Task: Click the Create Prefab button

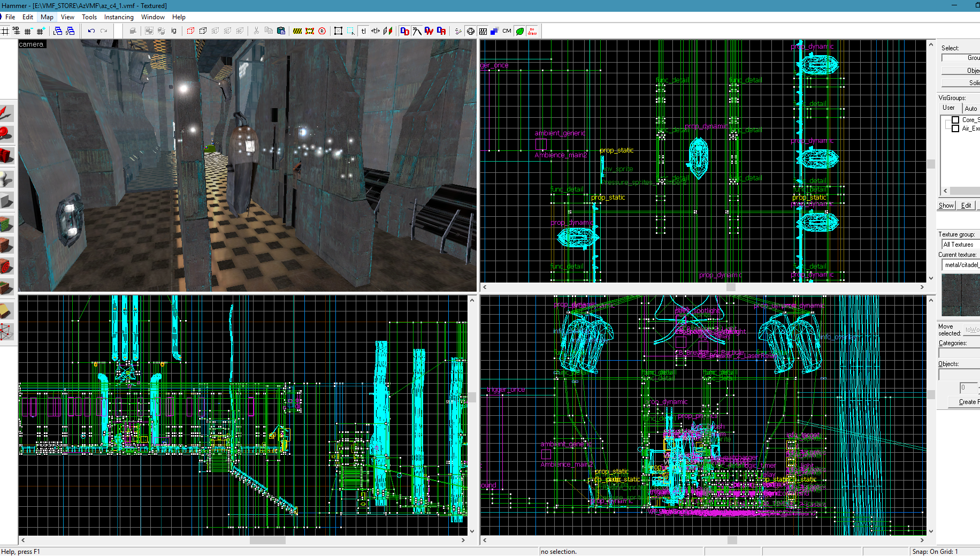Action: (964, 402)
